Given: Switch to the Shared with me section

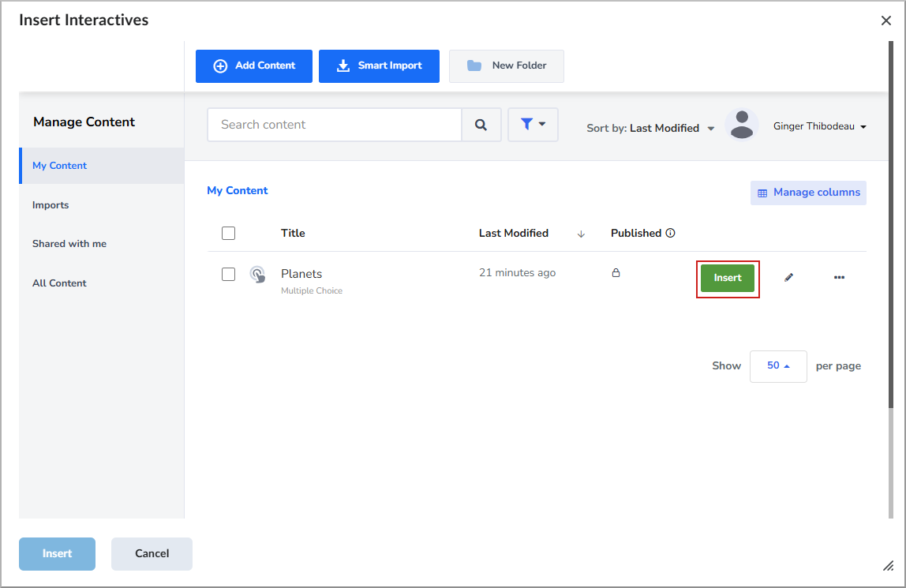Looking at the screenshot, I should (69, 243).
